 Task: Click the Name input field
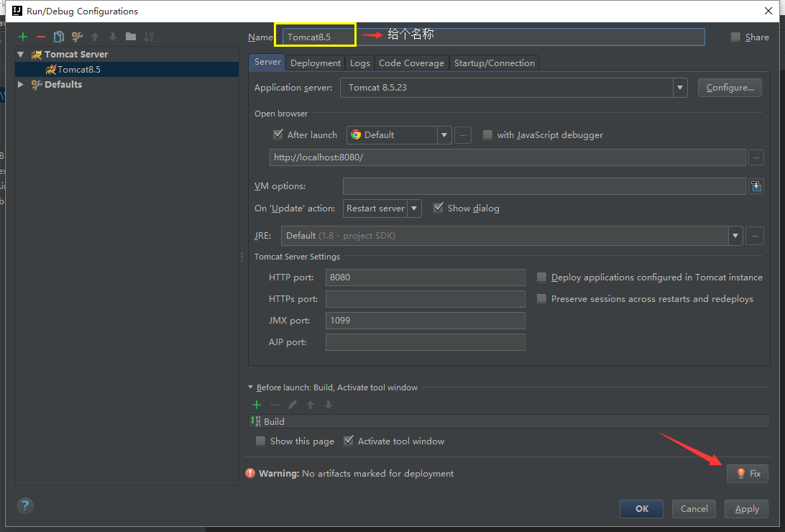pos(494,37)
